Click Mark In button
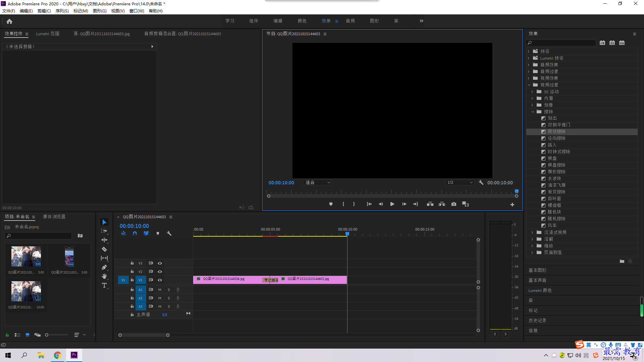The height and width of the screenshot is (362, 644). coord(343,204)
